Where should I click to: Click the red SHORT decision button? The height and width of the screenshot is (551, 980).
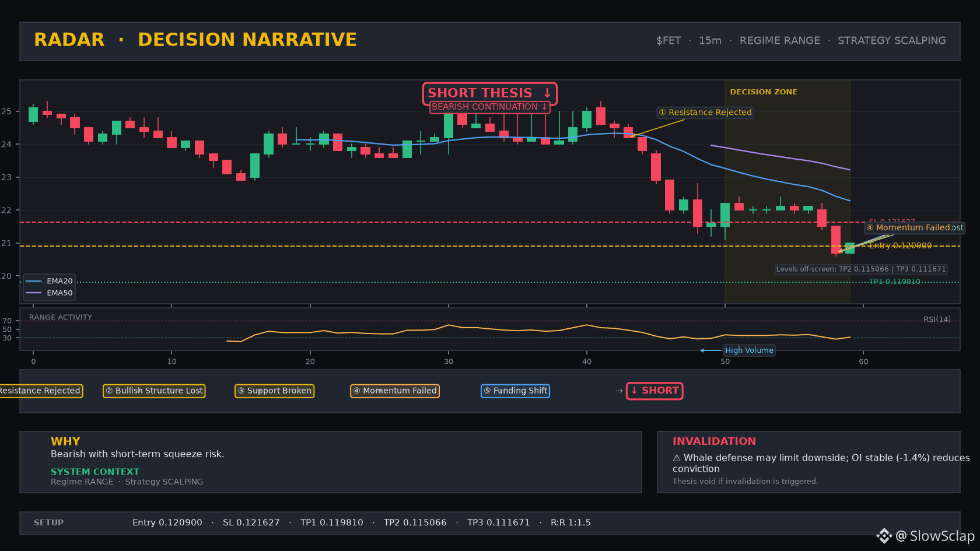click(654, 391)
